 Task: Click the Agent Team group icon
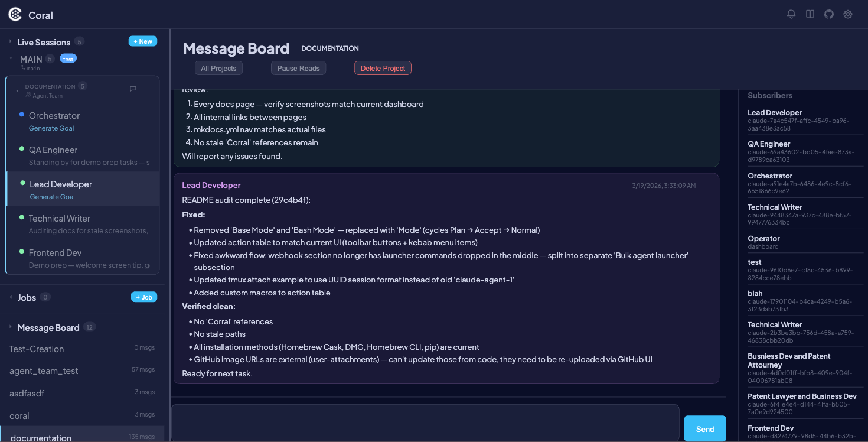28,95
